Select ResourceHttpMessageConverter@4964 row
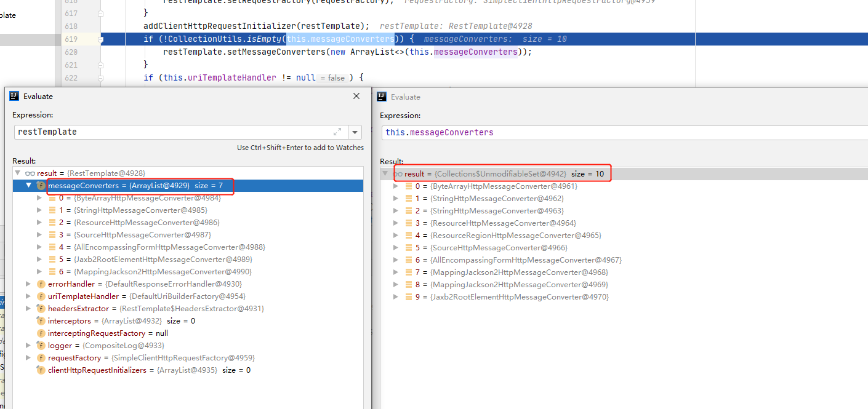The image size is (868, 409). click(x=624, y=223)
